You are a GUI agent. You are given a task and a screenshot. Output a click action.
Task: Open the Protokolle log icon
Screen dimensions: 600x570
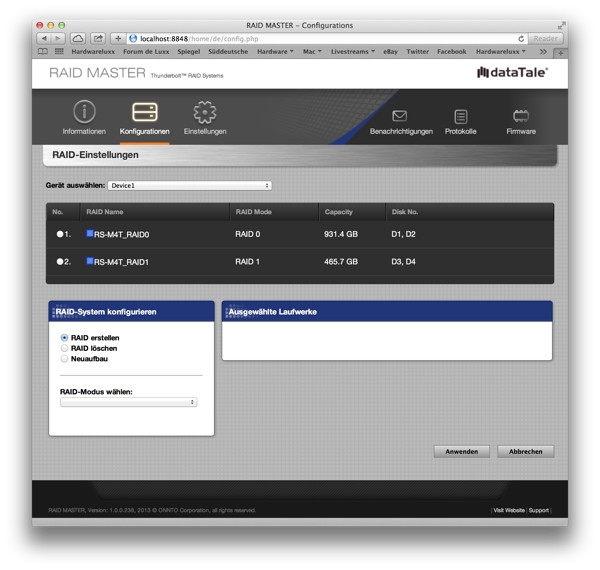(x=461, y=117)
